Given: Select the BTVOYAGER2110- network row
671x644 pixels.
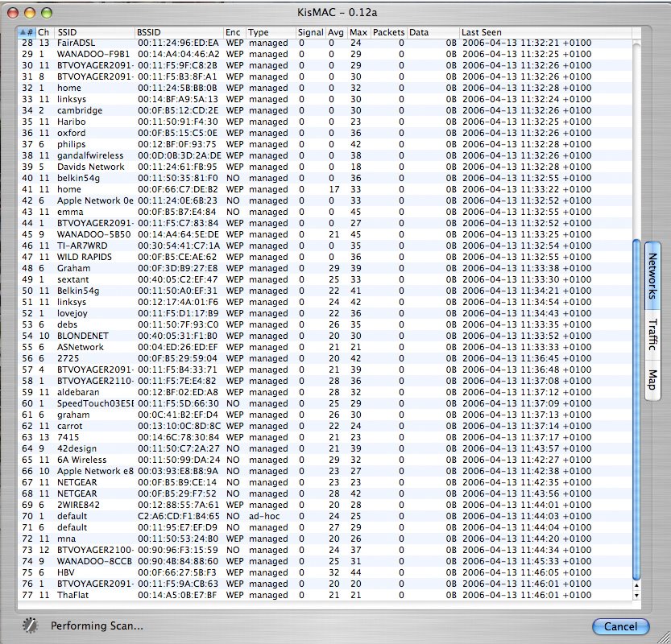Looking at the screenshot, I should click(325, 381).
